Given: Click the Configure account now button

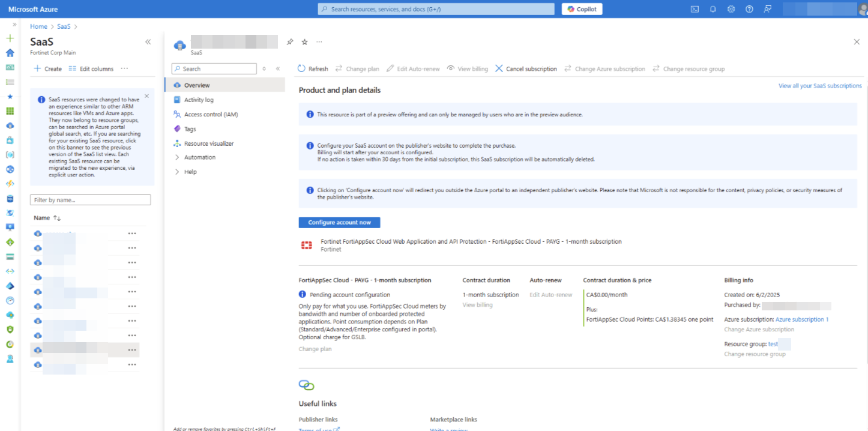Looking at the screenshot, I should click(x=339, y=222).
